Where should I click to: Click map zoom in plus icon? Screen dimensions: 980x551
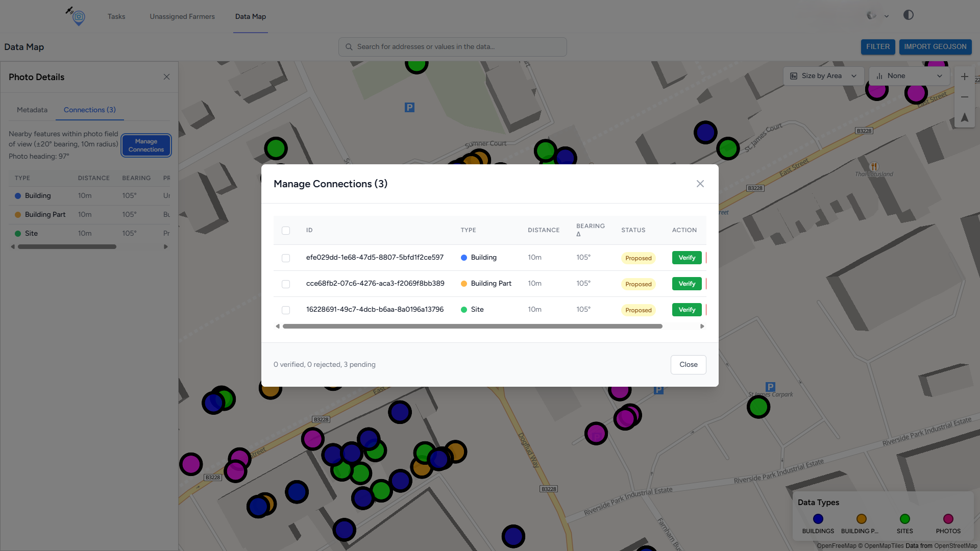tap(964, 77)
